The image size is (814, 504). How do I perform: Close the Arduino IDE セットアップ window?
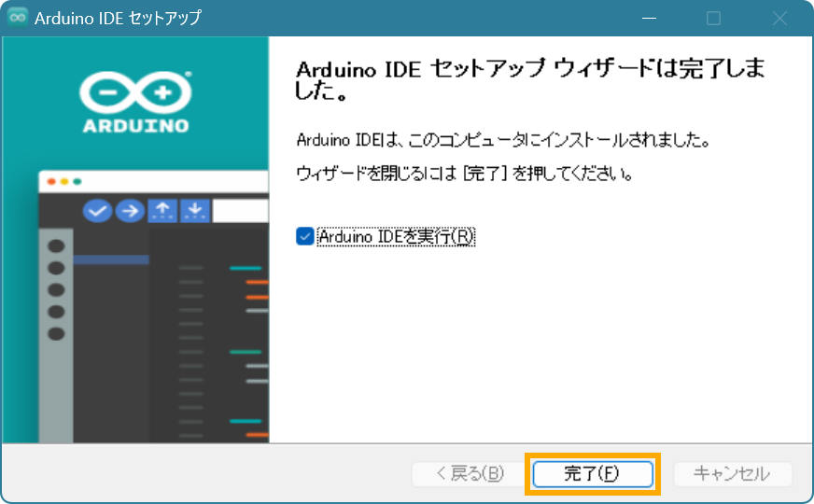(779, 18)
